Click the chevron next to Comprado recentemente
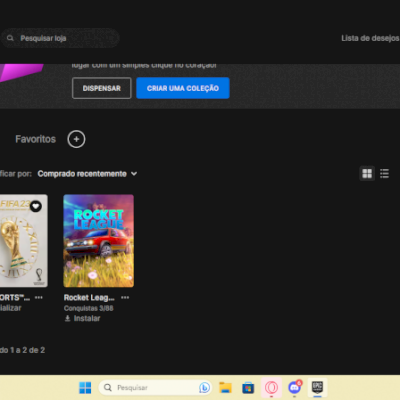The height and width of the screenshot is (400, 400). pos(134,174)
